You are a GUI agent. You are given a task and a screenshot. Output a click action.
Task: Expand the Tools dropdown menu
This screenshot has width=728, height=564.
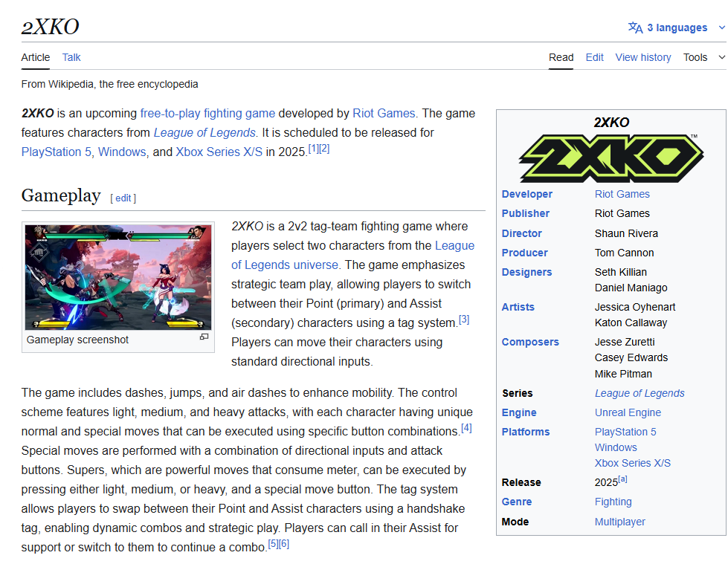coord(704,57)
